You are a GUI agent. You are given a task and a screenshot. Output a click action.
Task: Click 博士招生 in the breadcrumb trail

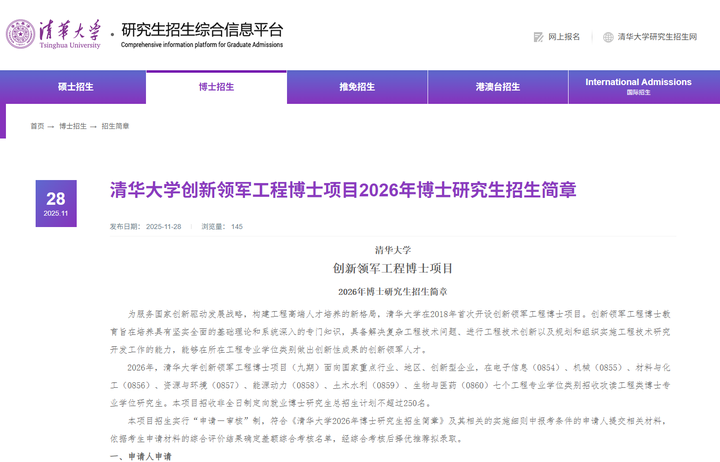pyautogui.click(x=73, y=126)
